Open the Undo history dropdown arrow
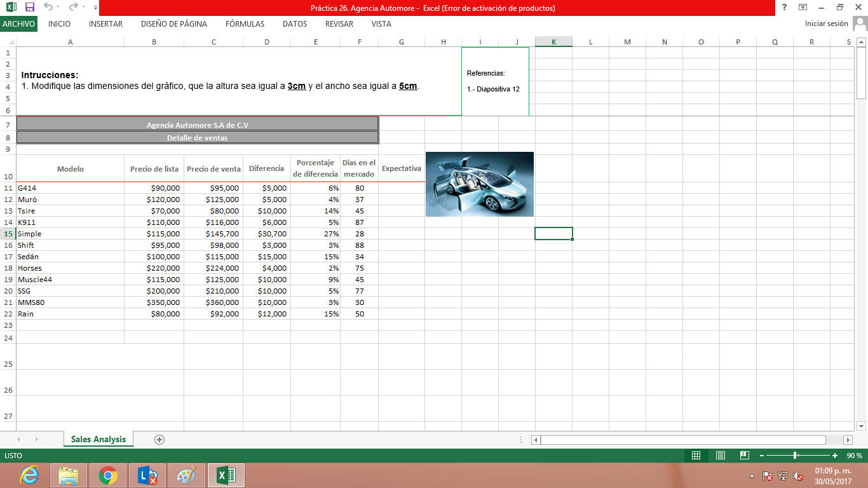 [x=59, y=8]
